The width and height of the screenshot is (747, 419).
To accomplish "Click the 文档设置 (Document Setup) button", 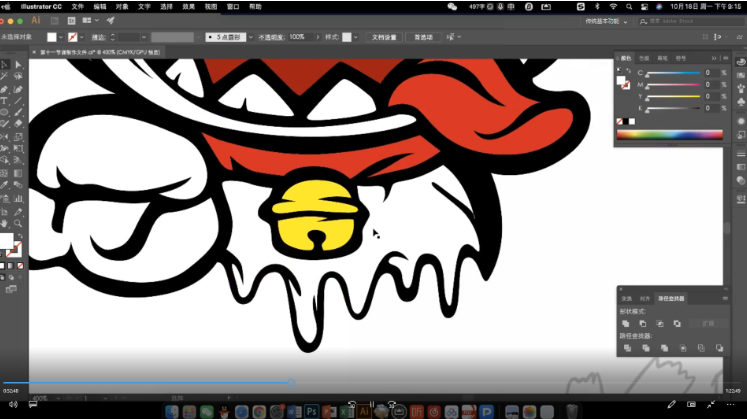I will click(x=384, y=37).
